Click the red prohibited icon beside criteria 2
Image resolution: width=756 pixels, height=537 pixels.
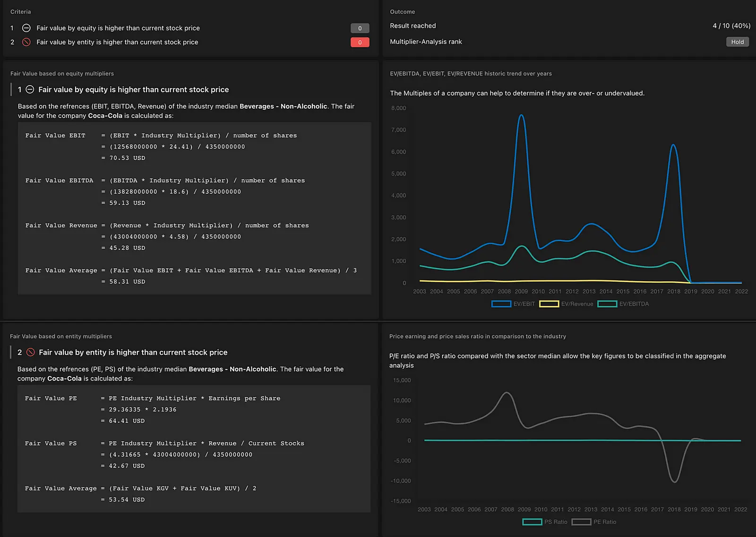(x=26, y=42)
